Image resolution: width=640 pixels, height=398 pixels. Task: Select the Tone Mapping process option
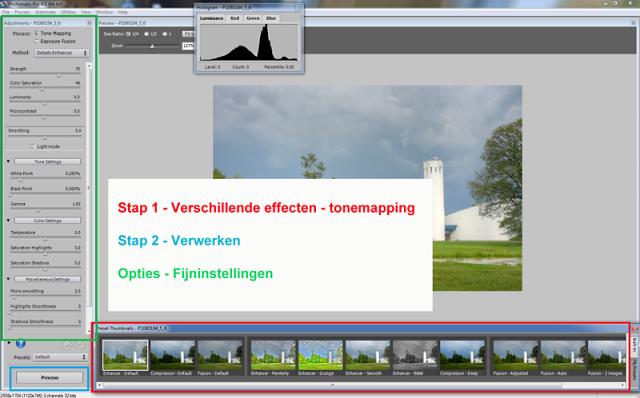53,33
